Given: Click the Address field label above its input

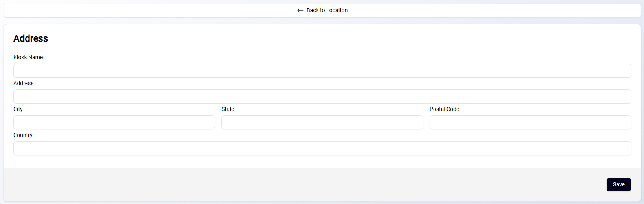Looking at the screenshot, I should pyautogui.click(x=24, y=83).
